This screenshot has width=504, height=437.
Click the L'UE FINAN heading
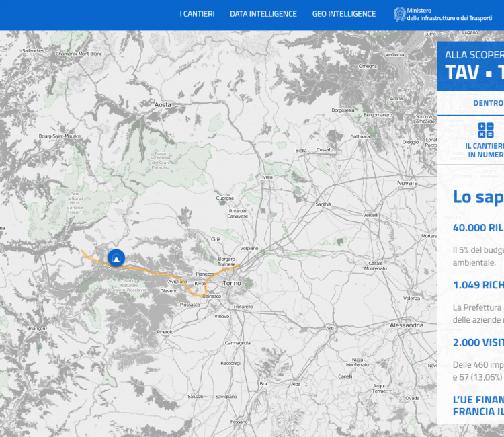click(x=478, y=400)
